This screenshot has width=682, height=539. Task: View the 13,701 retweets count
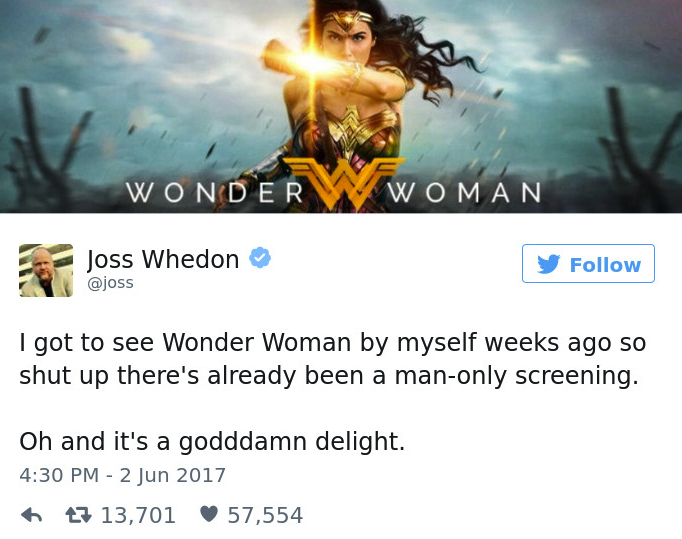(x=138, y=515)
